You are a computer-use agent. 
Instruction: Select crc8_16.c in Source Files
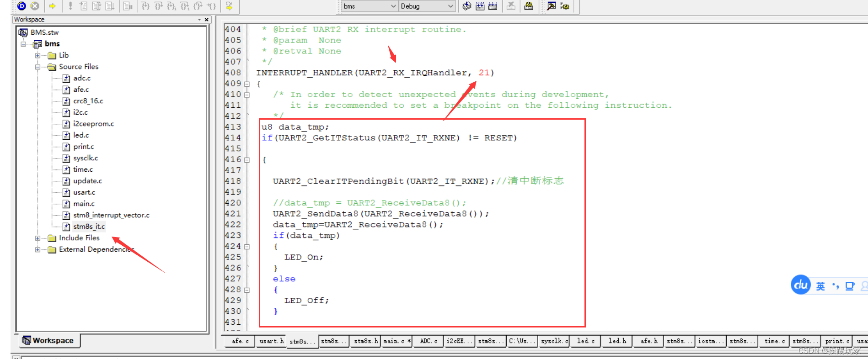click(x=88, y=101)
